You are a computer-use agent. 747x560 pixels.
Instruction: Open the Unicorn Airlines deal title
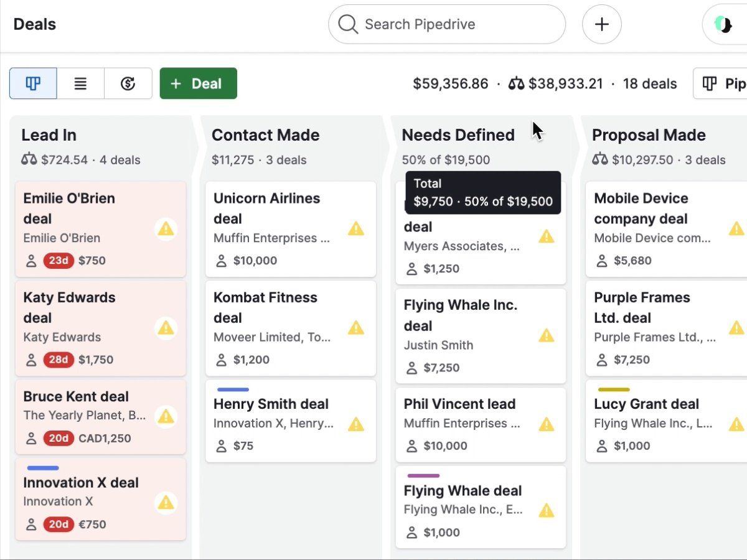[x=266, y=208]
